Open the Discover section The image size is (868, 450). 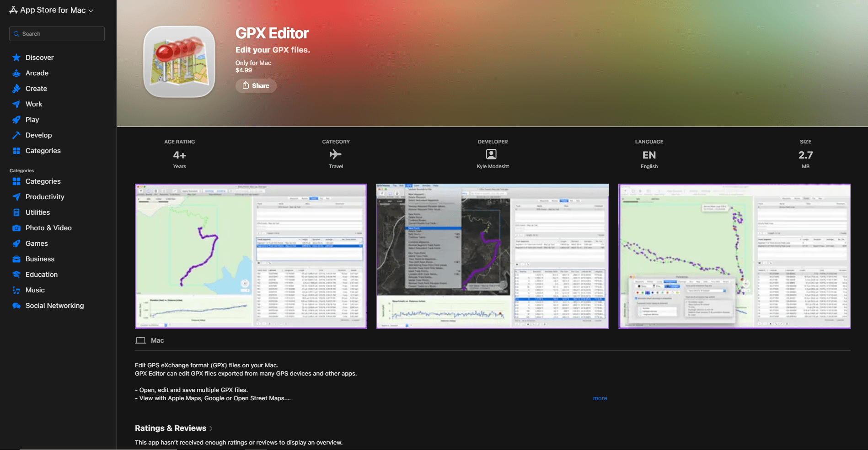pos(39,58)
